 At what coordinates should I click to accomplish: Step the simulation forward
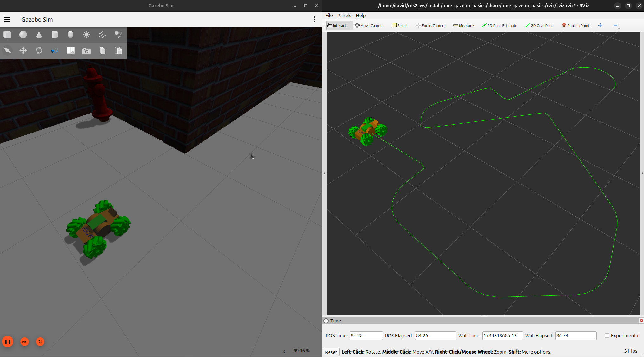point(24,341)
